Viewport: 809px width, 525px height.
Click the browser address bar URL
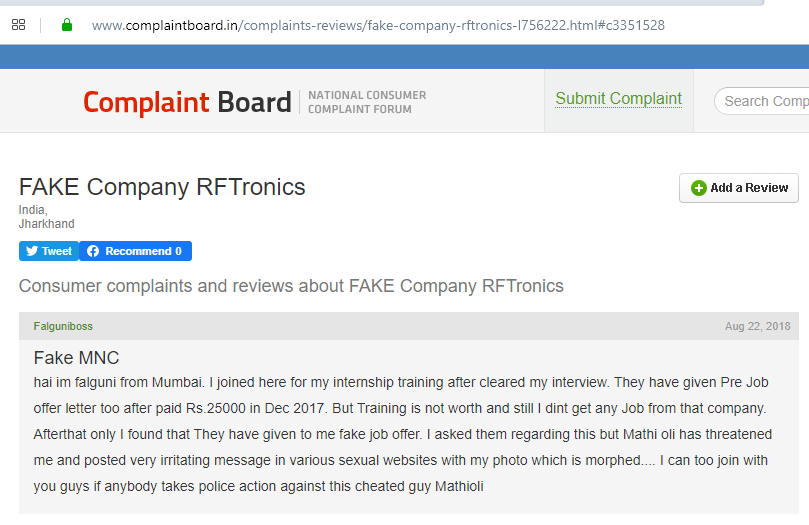click(x=378, y=25)
